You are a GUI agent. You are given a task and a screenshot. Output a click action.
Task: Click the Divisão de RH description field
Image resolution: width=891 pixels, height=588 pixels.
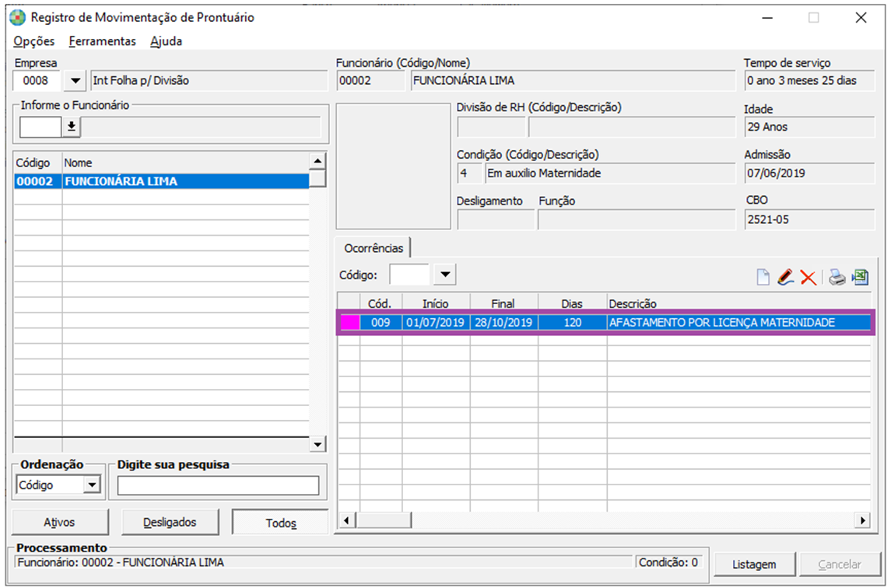[631, 127]
